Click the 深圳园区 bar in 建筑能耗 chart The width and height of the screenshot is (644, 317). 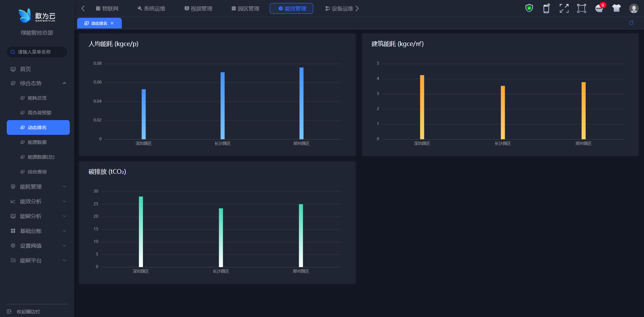pyautogui.click(x=422, y=107)
